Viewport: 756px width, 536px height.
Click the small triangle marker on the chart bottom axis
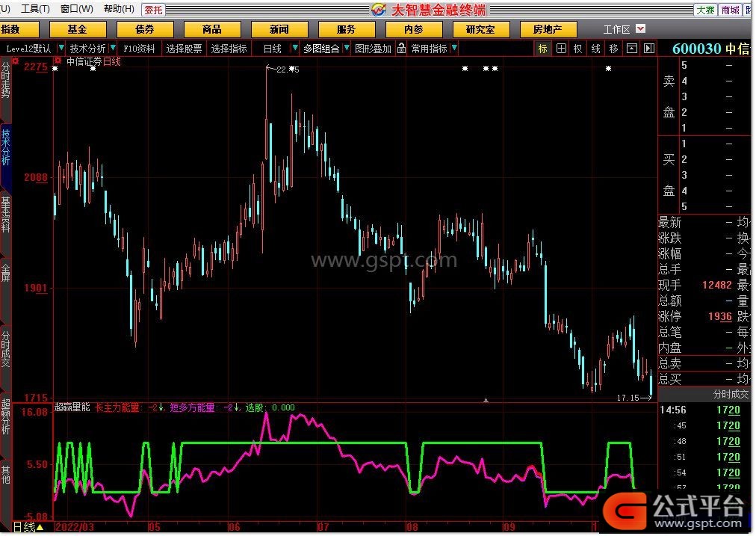click(486, 400)
